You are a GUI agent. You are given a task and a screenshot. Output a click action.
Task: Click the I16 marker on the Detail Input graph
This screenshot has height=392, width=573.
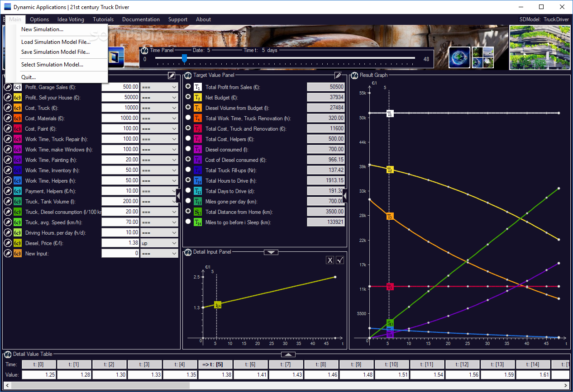pyautogui.click(x=218, y=305)
